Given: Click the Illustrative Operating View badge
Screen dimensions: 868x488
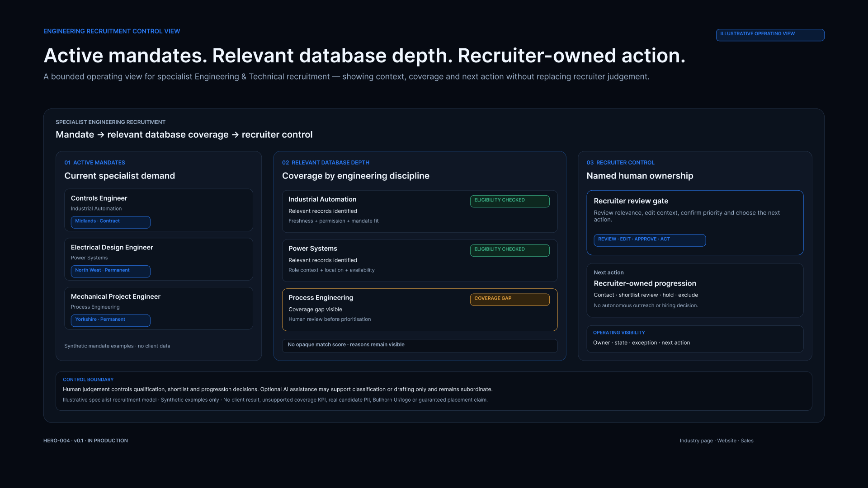Looking at the screenshot, I should tap(770, 35).
